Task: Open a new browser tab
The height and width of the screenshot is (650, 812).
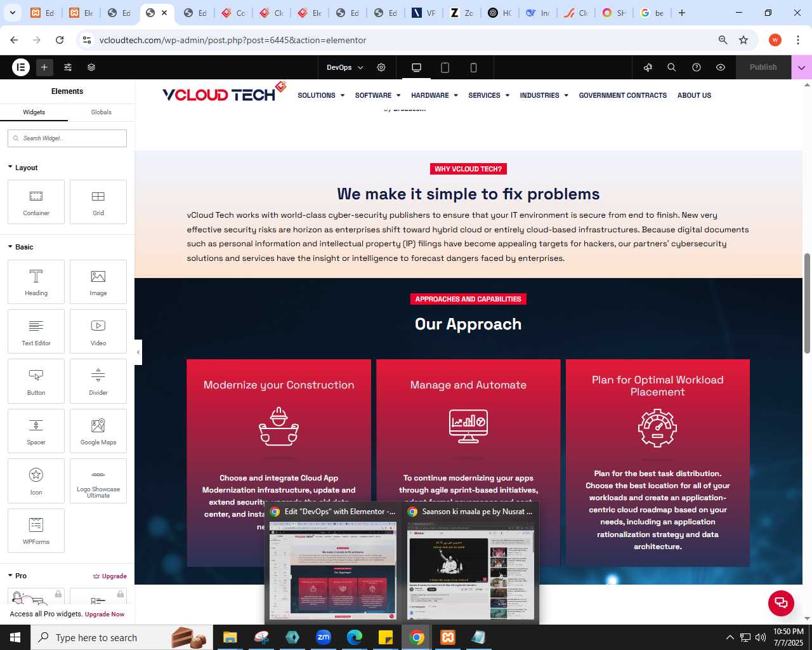Action: click(682, 13)
